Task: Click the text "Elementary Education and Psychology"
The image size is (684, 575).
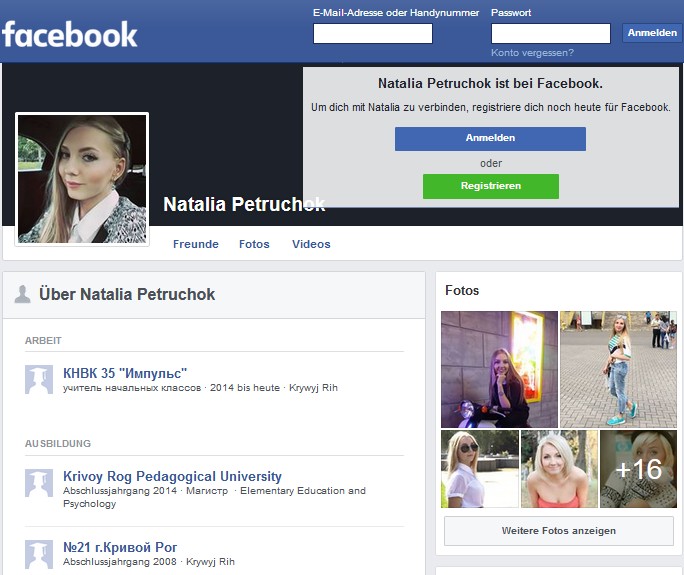Action: point(215,497)
